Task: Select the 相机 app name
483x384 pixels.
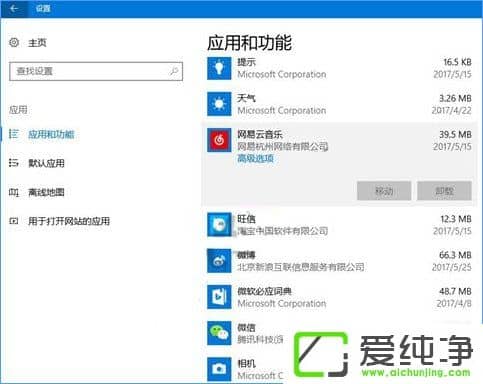Action: tap(246, 363)
